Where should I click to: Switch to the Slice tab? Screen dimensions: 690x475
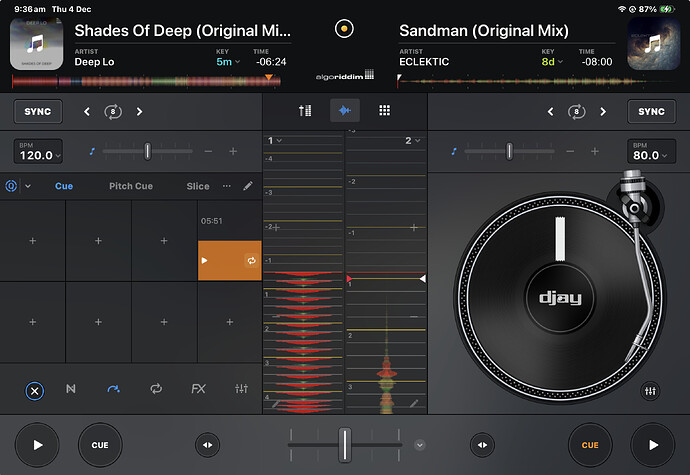tap(198, 186)
